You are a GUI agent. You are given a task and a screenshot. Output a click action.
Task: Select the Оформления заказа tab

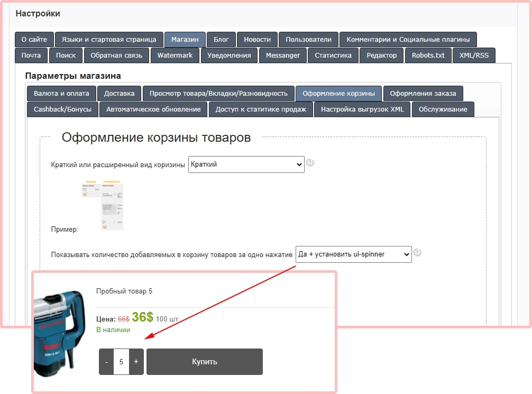pyautogui.click(x=423, y=94)
